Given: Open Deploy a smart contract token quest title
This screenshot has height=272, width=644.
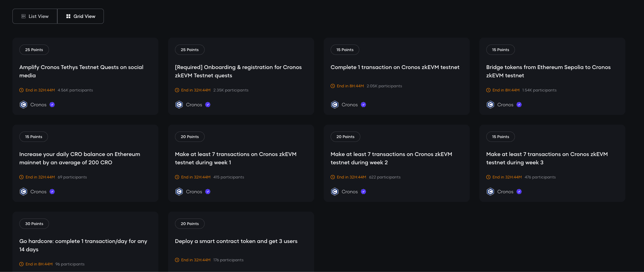Looking at the screenshot, I should pyautogui.click(x=236, y=241).
